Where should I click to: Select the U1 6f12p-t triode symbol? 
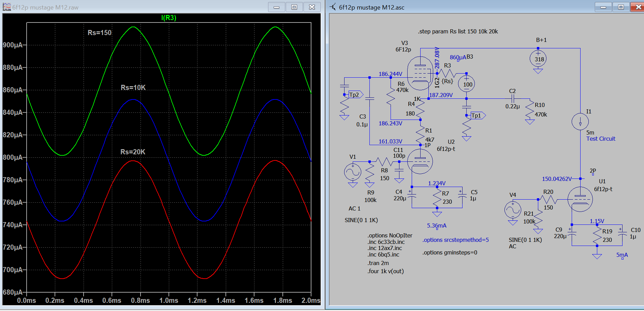580,199
